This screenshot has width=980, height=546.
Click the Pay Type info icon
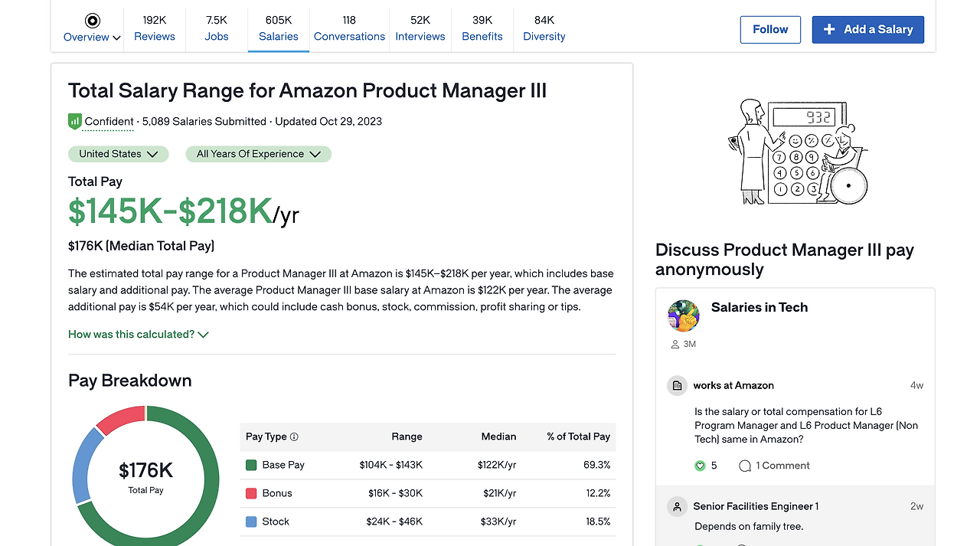coord(294,437)
